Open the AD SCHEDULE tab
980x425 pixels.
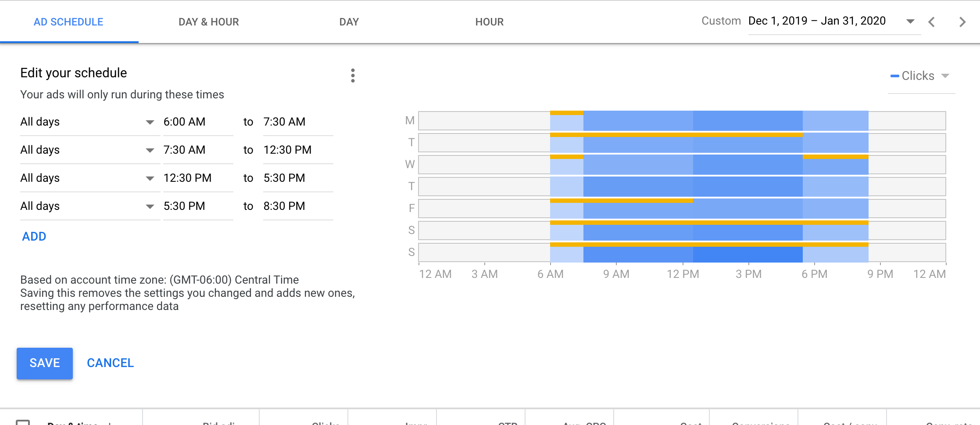[x=68, y=22]
